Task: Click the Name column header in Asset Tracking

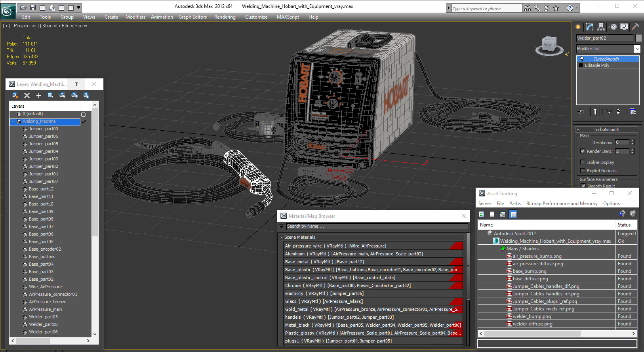Action: 546,225
